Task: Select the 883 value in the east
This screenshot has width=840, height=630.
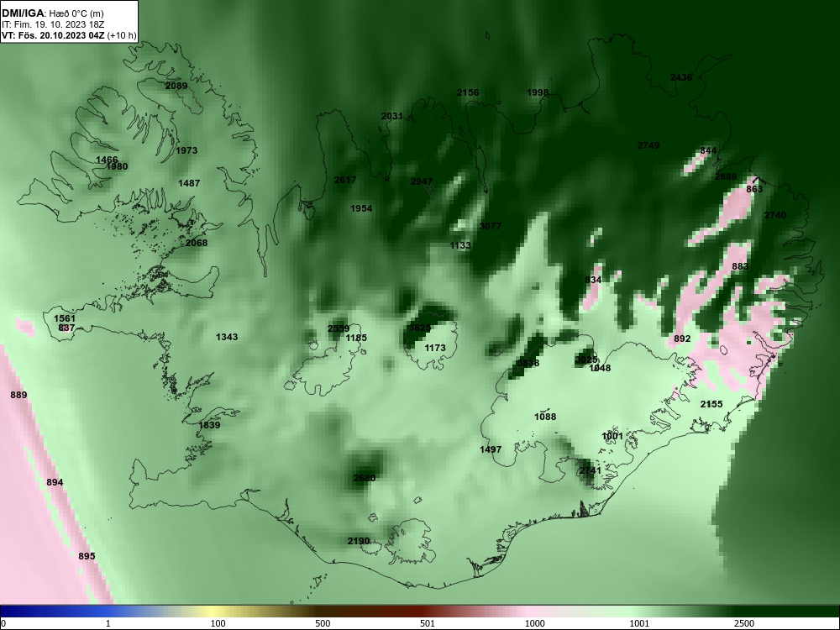Action: pyautogui.click(x=740, y=267)
